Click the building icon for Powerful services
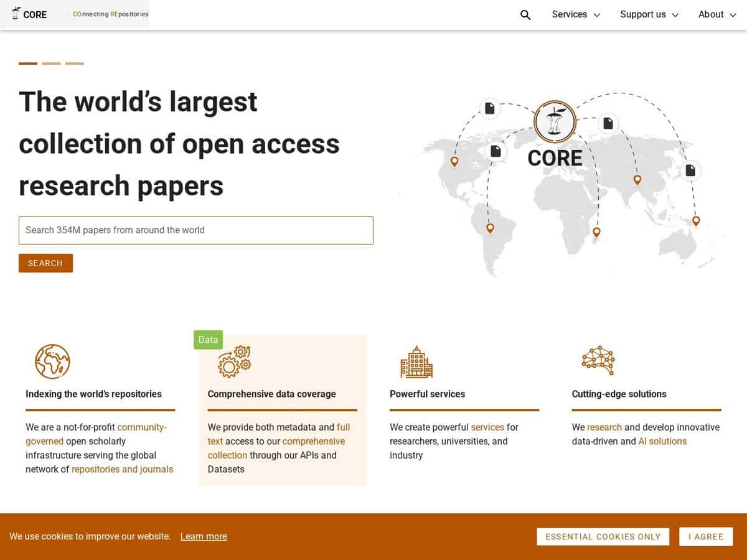This screenshot has height=560, width=747. 416,362
